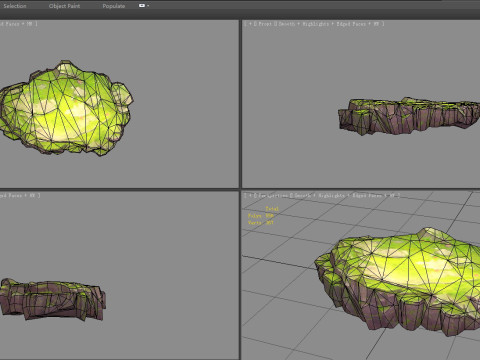
Task: Select the rock side view in the bottom-left viewport
Action: coord(52,299)
